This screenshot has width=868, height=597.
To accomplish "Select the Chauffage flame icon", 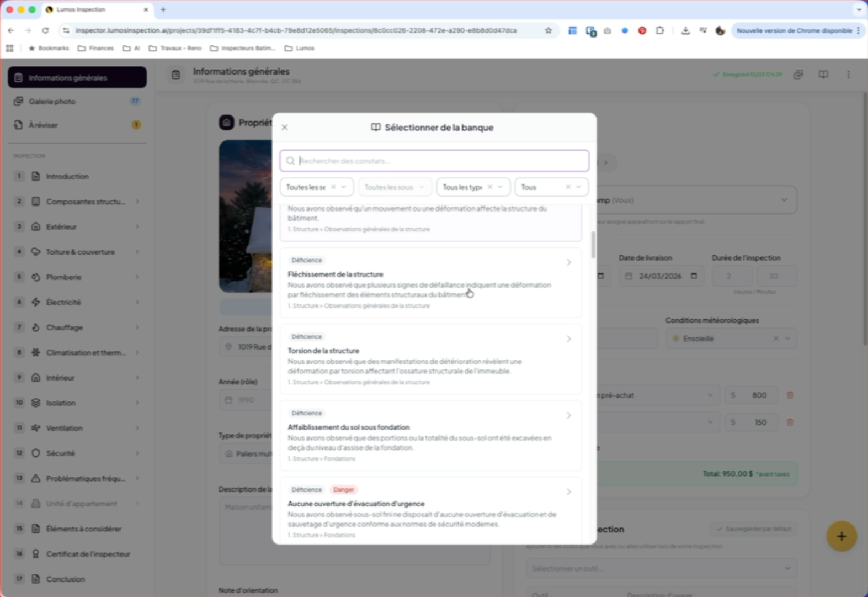I will coord(36,327).
